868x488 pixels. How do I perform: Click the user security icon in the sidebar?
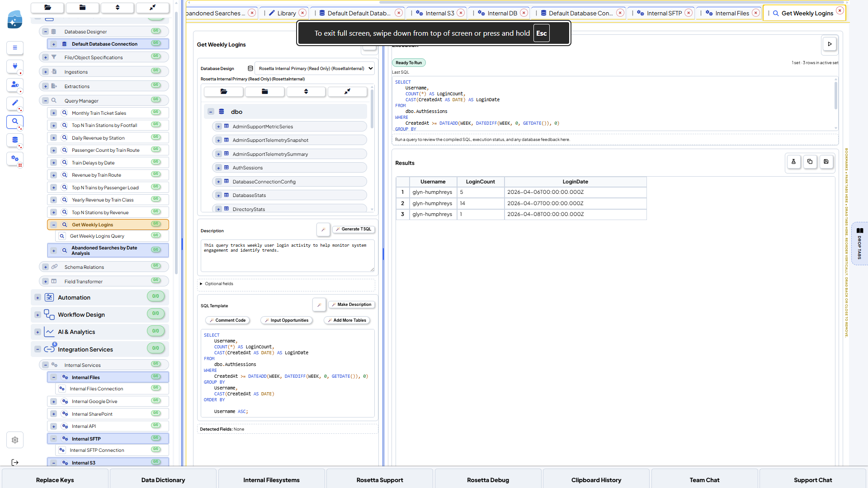click(15, 86)
